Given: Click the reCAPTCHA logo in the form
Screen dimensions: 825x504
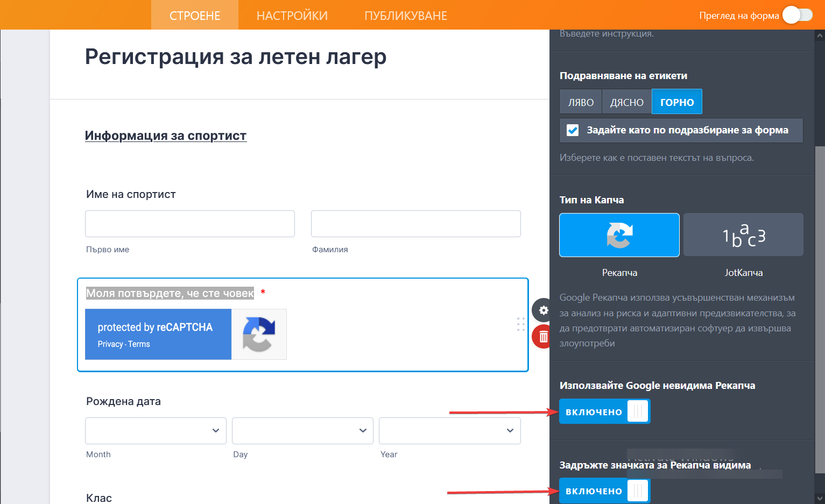Looking at the screenshot, I should click(259, 334).
